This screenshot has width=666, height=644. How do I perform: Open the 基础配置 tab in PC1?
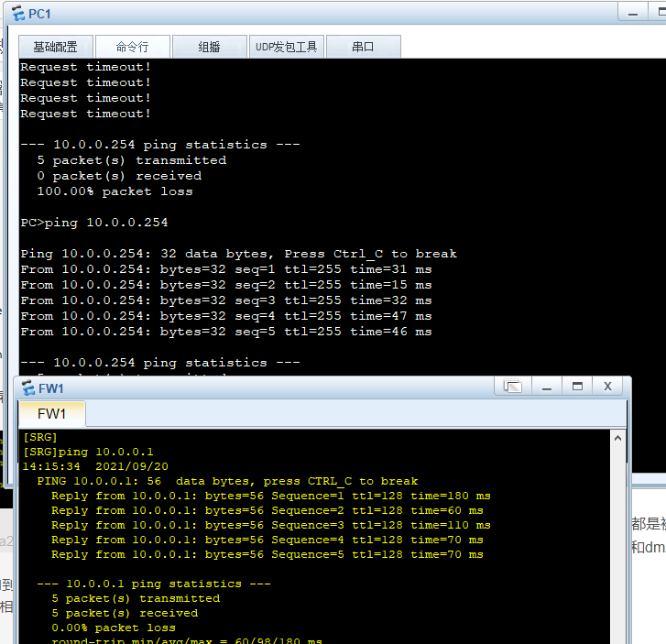[56, 47]
